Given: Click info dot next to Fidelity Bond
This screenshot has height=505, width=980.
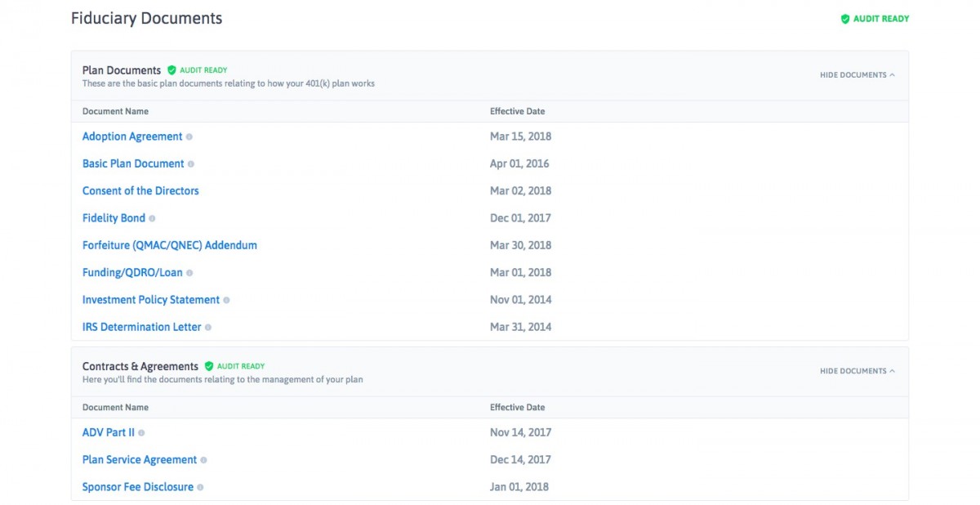Looking at the screenshot, I should (x=153, y=219).
